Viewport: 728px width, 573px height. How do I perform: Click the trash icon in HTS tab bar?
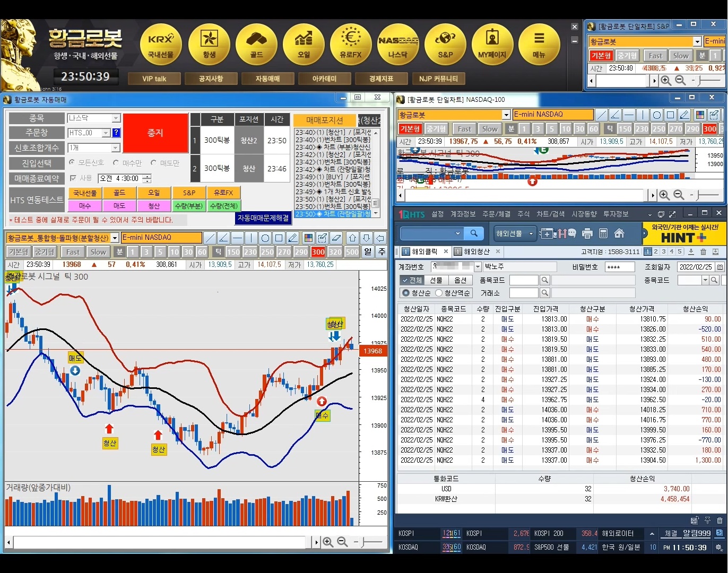703,252
